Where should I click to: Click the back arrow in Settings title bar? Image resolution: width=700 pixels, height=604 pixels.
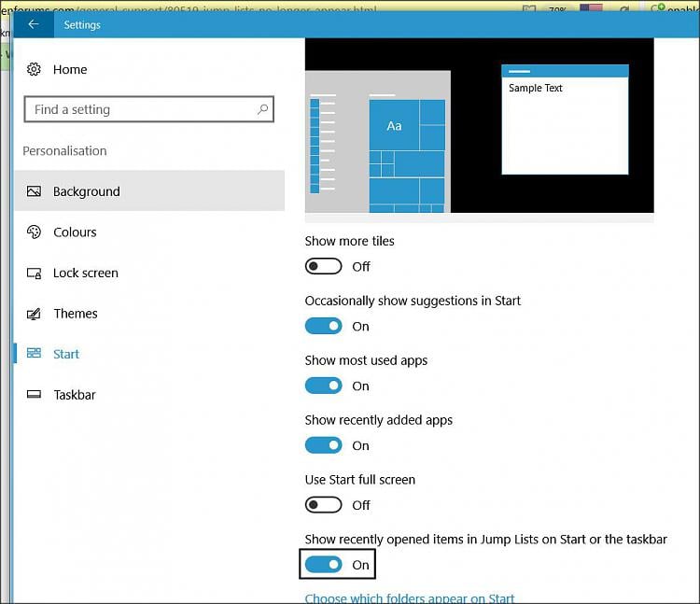click(x=34, y=24)
